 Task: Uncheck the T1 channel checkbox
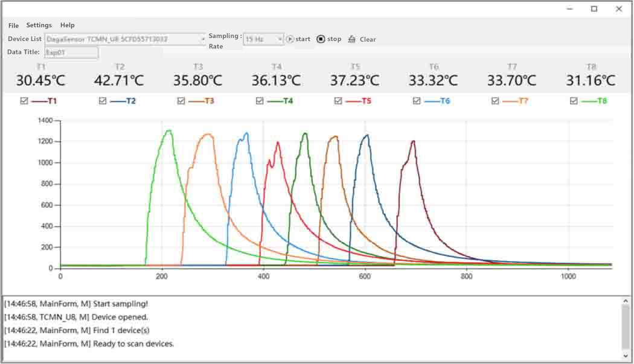(x=24, y=101)
